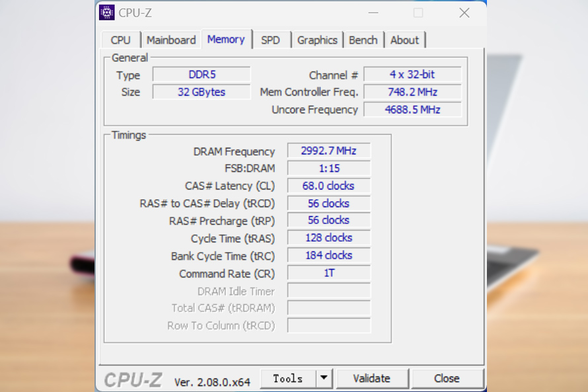
Task: Switch to the Bench tab
Action: pyautogui.click(x=363, y=40)
